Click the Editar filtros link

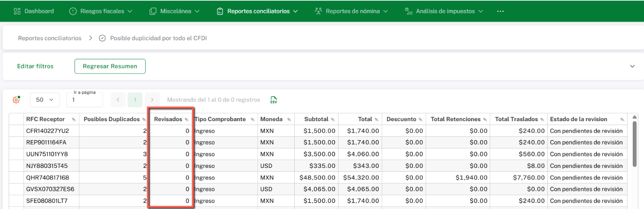[35, 66]
